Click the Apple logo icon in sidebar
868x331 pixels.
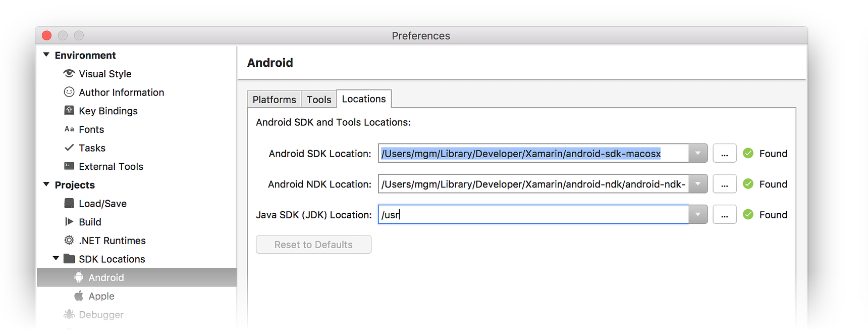[x=79, y=296]
